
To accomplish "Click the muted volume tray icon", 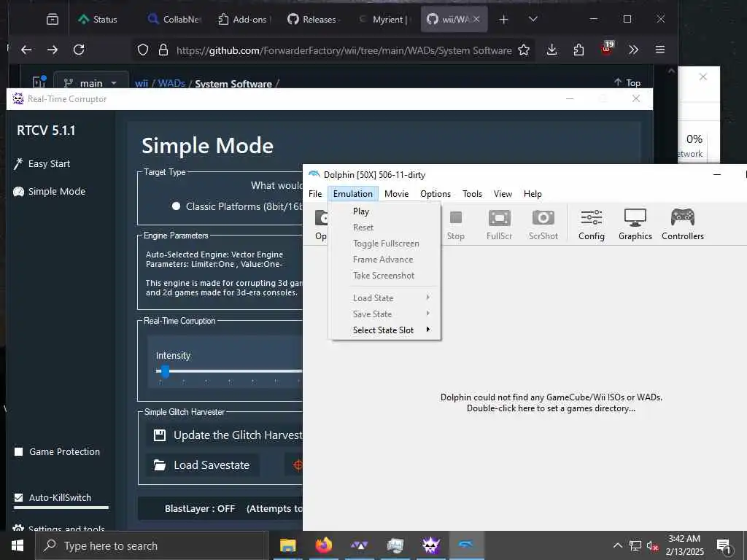I will [x=652, y=545].
